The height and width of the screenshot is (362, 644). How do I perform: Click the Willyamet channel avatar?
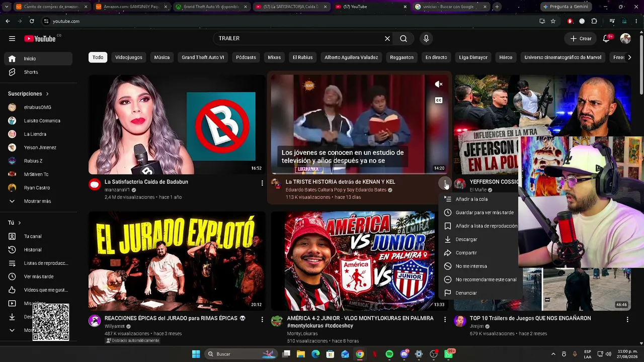click(95, 321)
